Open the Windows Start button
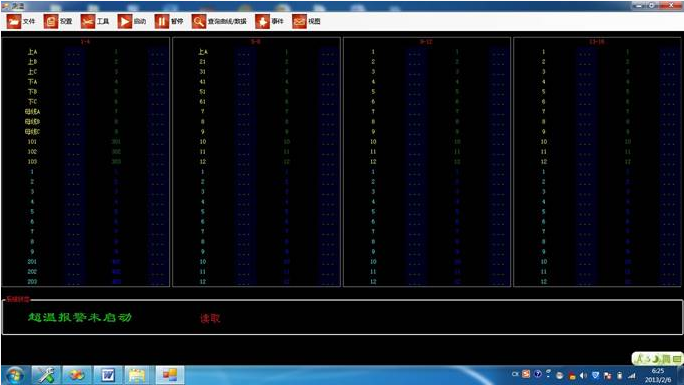Image resolution: width=684 pixels, height=385 pixels. coord(14,375)
